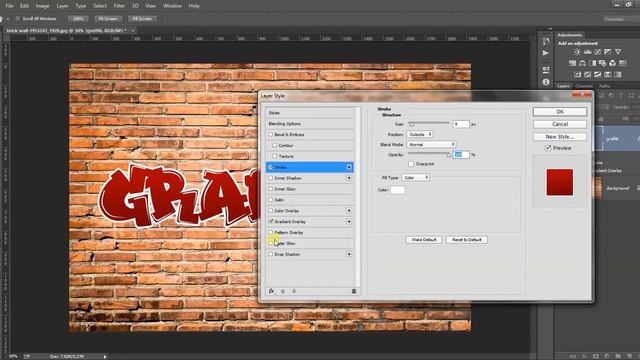Click the move effect up arrow
Screen dimensions: 640x360
pos(283,291)
